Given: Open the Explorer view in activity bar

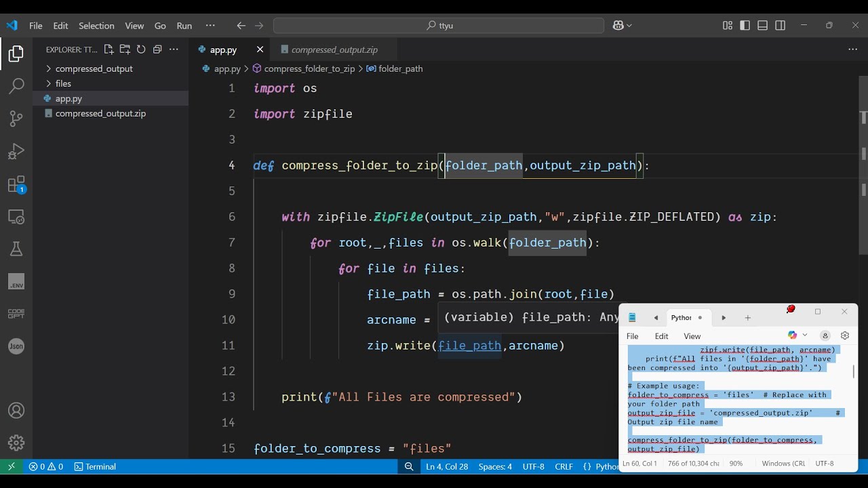Looking at the screenshot, I should coord(16,54).
